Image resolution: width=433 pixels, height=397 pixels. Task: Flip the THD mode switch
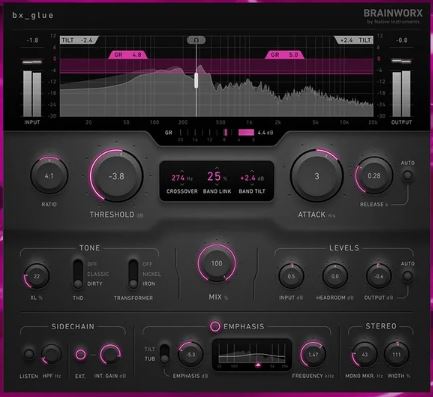pyautogui.click(x=78, y=274)
